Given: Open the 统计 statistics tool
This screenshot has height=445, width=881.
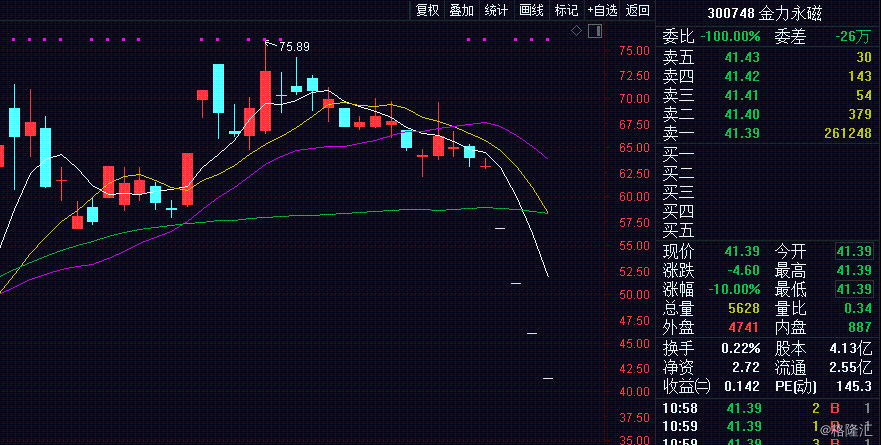Looking at the screenshot, I should 496,10.
